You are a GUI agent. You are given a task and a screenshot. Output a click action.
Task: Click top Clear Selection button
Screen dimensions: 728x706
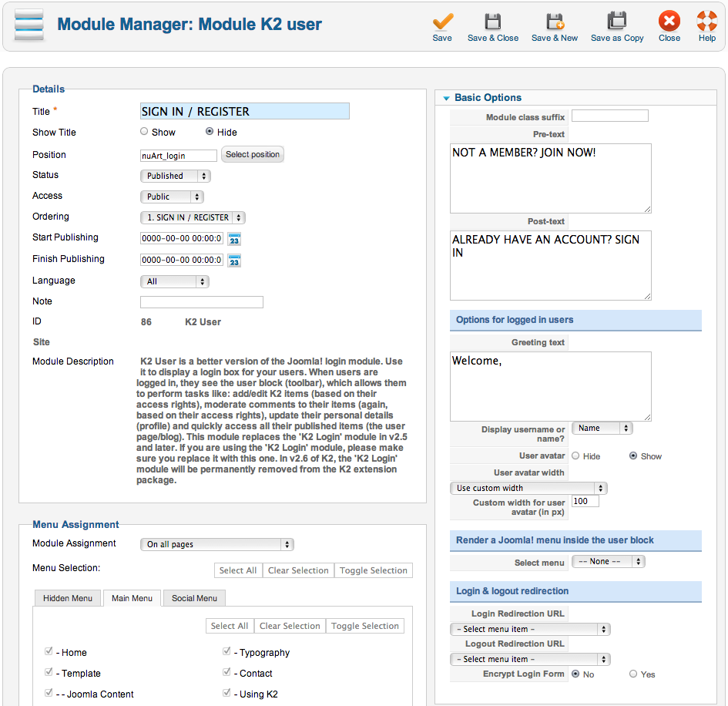click(x=299, y=570)
